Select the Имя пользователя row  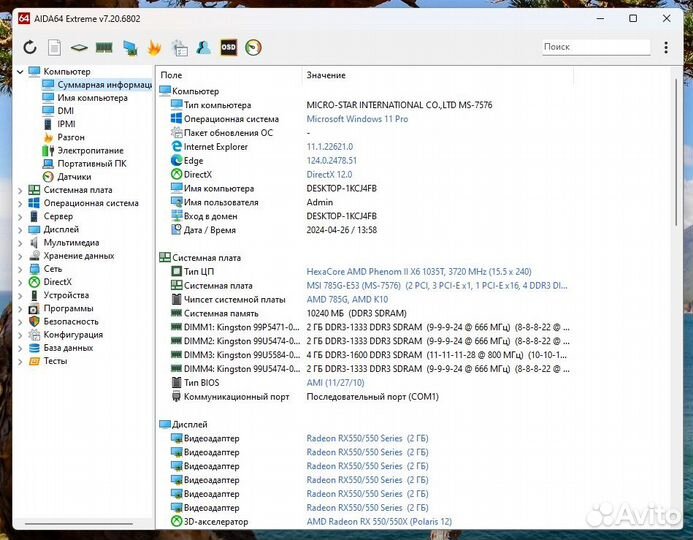365,202
